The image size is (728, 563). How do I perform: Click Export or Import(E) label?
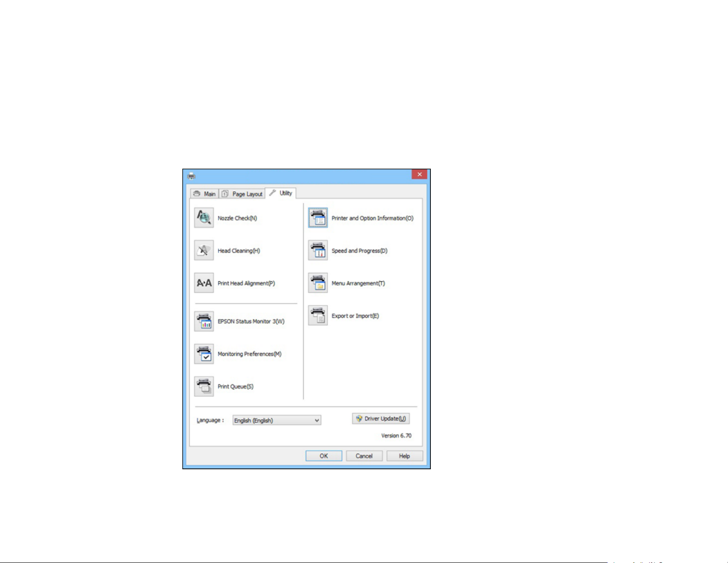pyautogui.click(x=355, y=316)
